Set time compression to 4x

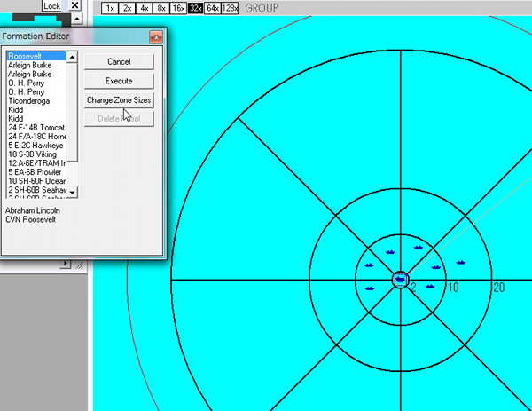coord(145,8)
